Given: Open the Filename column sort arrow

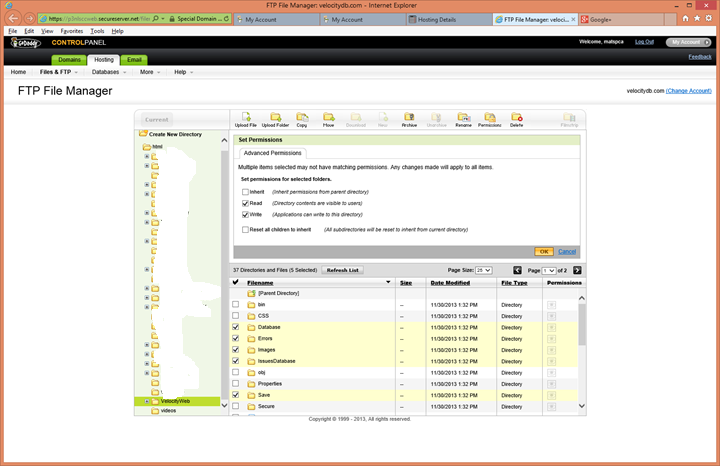Looking at the screenshot, I should click(388, 282).
